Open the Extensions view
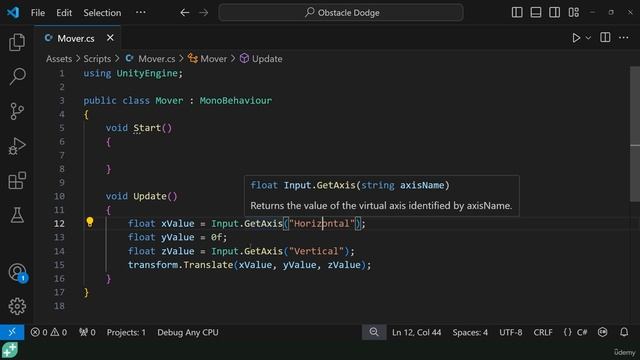This screenshot has width=640, height=360. tap(17, 180)
